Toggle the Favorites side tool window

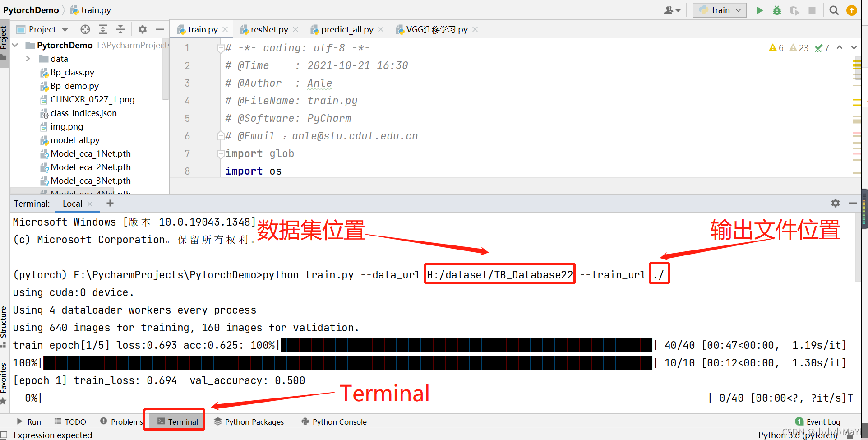click(x=4, y=383)
